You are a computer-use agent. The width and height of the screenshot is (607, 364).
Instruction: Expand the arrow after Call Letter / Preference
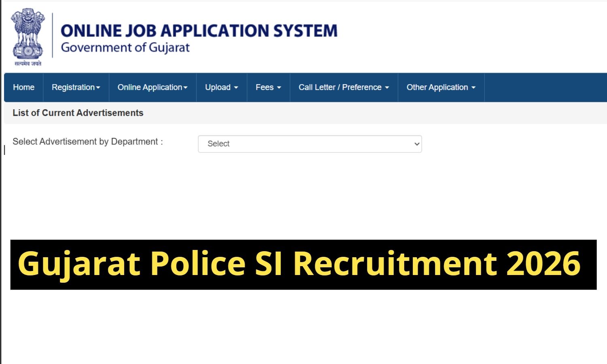387,88
